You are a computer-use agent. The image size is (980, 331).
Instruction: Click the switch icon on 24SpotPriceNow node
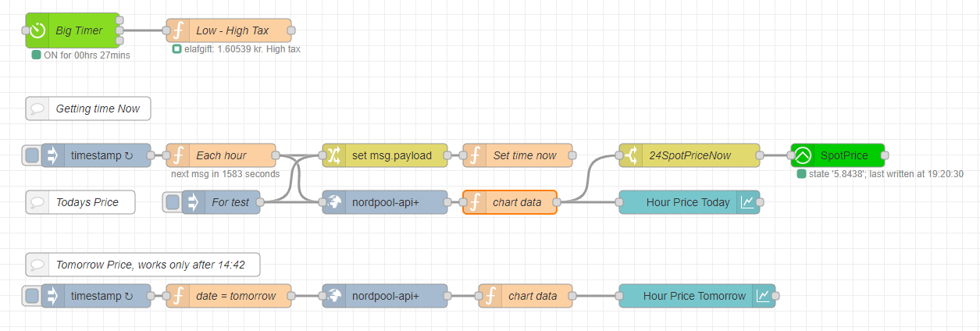pyautogui.click(x=630, y=155)
